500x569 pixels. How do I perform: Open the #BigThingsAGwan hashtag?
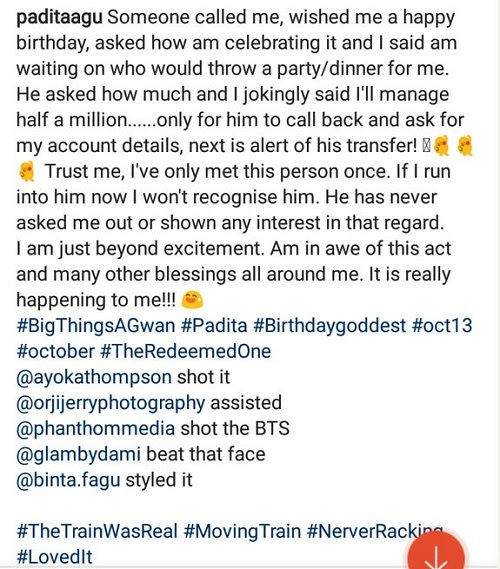pos(96,326)
